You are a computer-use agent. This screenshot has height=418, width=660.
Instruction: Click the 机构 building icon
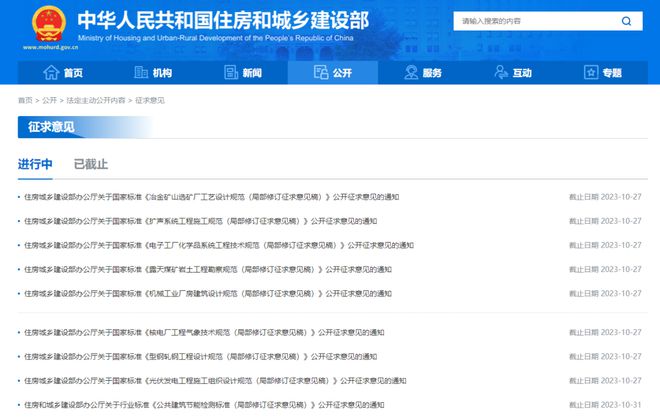(x=141, y=72)
